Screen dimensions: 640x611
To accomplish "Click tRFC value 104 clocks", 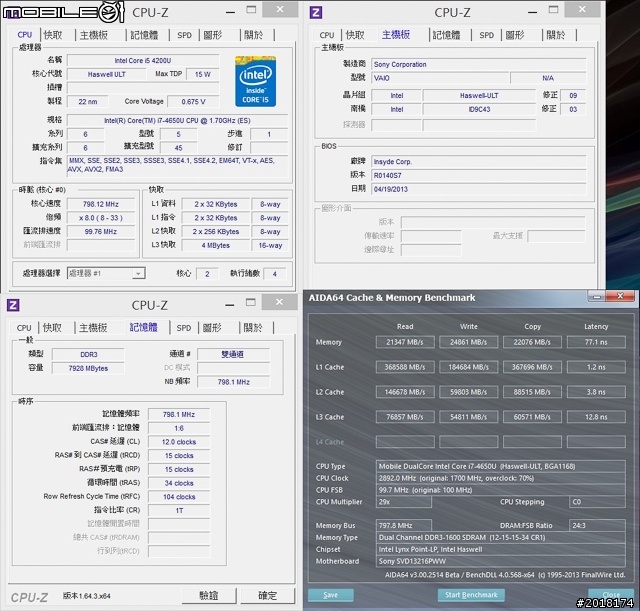I will tap(179, 497).
